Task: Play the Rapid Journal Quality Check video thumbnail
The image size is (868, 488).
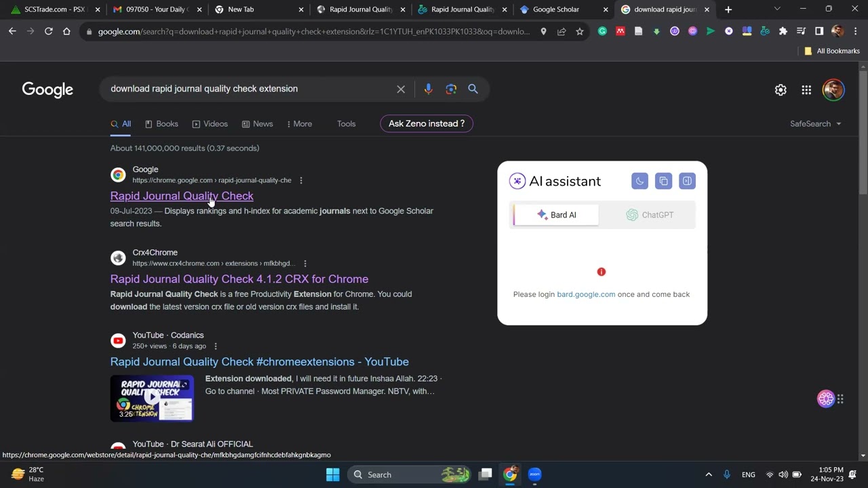Action: pos(152,399)
